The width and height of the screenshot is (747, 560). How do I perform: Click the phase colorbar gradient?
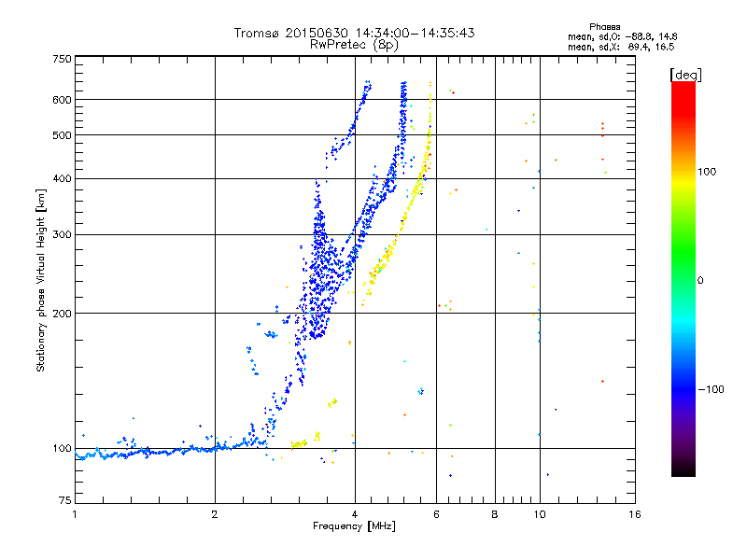[684, 278]
